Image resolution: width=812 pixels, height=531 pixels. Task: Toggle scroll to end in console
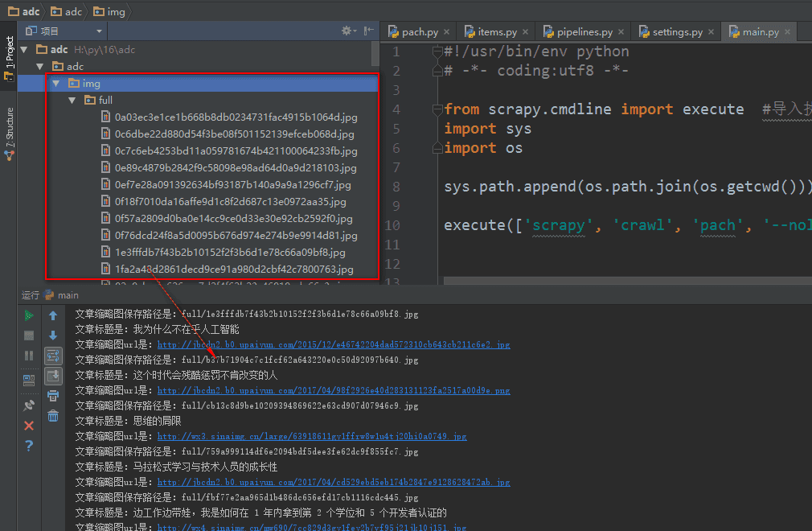(x=53, y=375)
